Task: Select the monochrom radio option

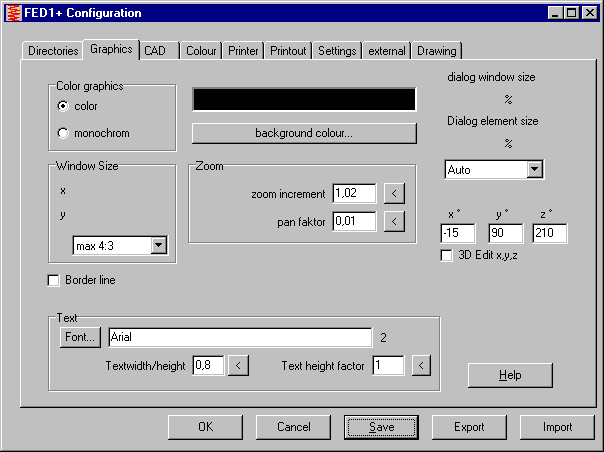Action: 64,133
